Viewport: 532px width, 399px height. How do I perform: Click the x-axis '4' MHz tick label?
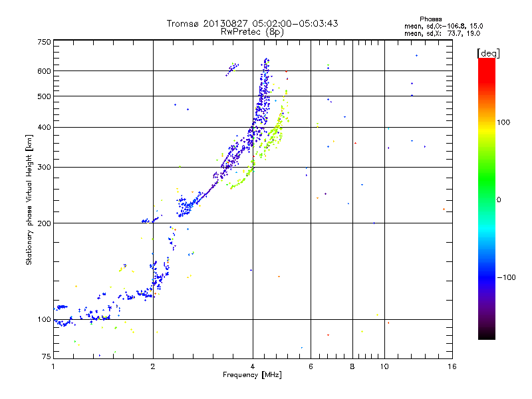coord(253,366)
